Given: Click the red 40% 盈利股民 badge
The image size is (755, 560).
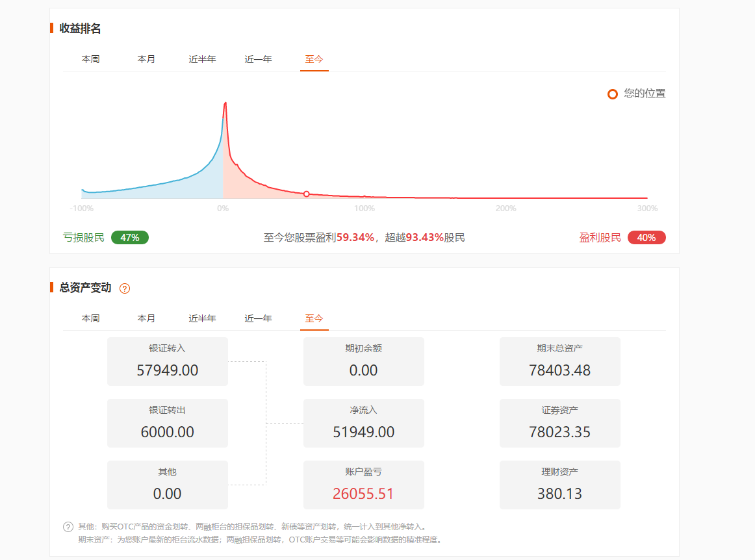Looking at the screenshot, I should point(646,237).
